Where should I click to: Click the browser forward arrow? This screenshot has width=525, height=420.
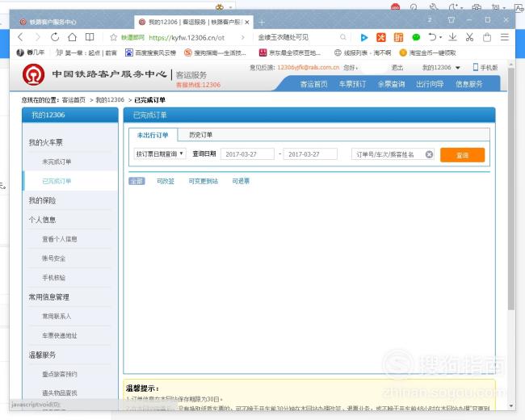pyautogui.click(x=37, y=37)
